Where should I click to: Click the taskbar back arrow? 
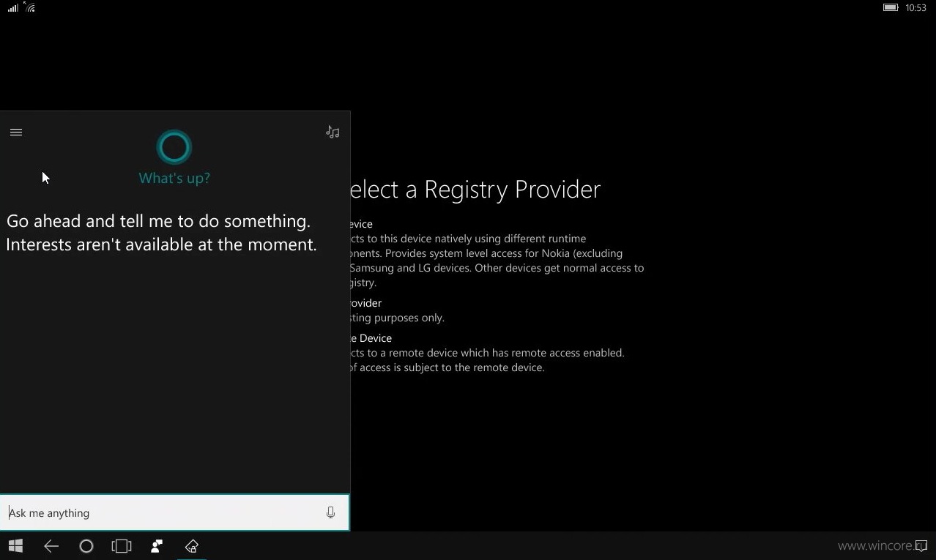click(x=51, y=546)
